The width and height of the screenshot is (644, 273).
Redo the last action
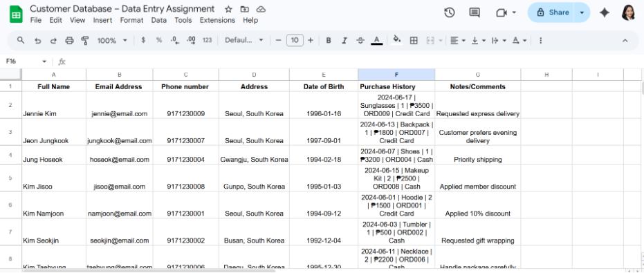[x=53, y=40]
